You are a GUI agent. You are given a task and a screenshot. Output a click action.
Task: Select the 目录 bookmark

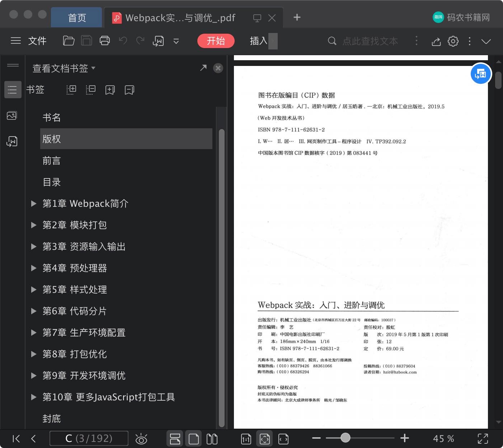tap(51, 182)
